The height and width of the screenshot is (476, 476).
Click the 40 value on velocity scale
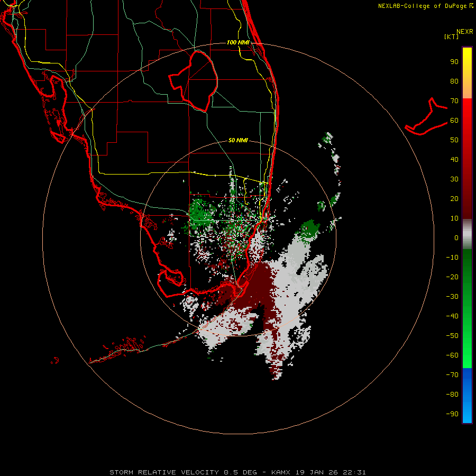454,159
